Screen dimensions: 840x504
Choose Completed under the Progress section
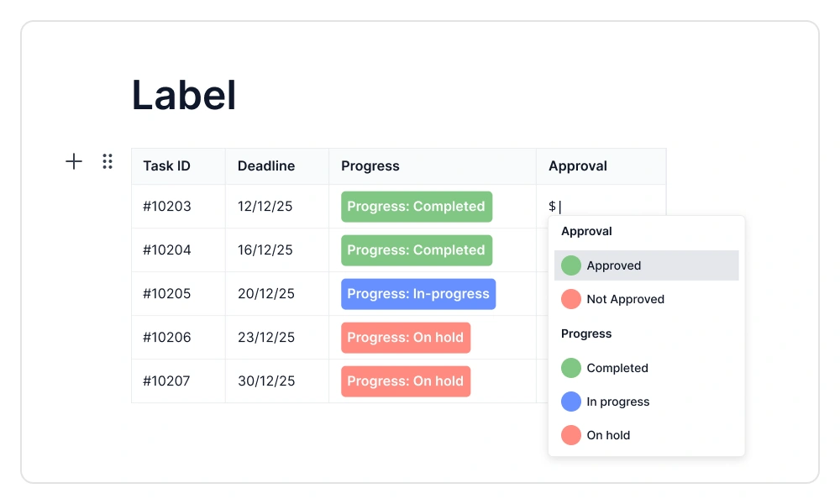(617, 368)
